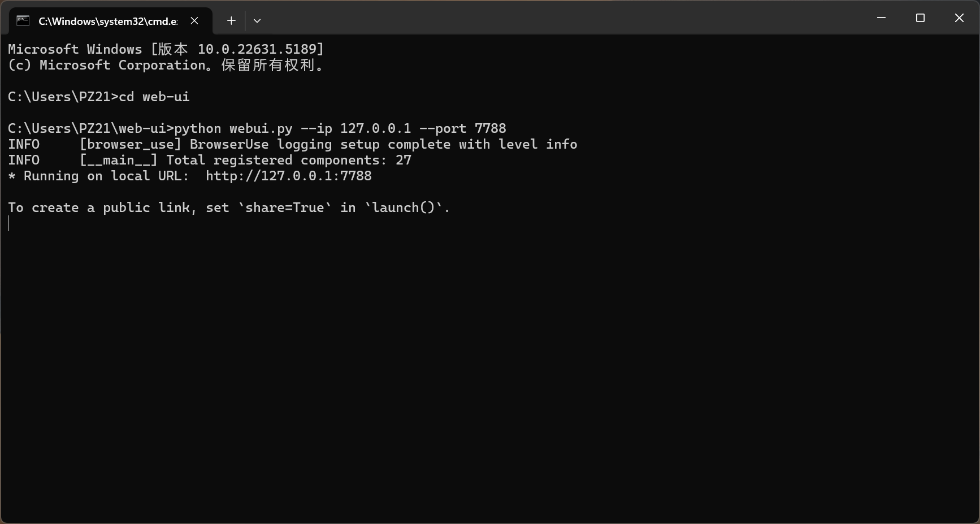The image size is (980, 524).
Task: Click the 'launch()' text in output
Action: click(x=404, y=207)
